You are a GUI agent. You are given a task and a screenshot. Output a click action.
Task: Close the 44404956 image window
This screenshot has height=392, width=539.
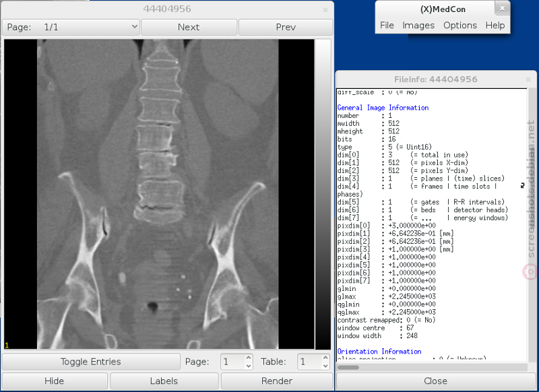pyautogui.click(x=325, y=10)
